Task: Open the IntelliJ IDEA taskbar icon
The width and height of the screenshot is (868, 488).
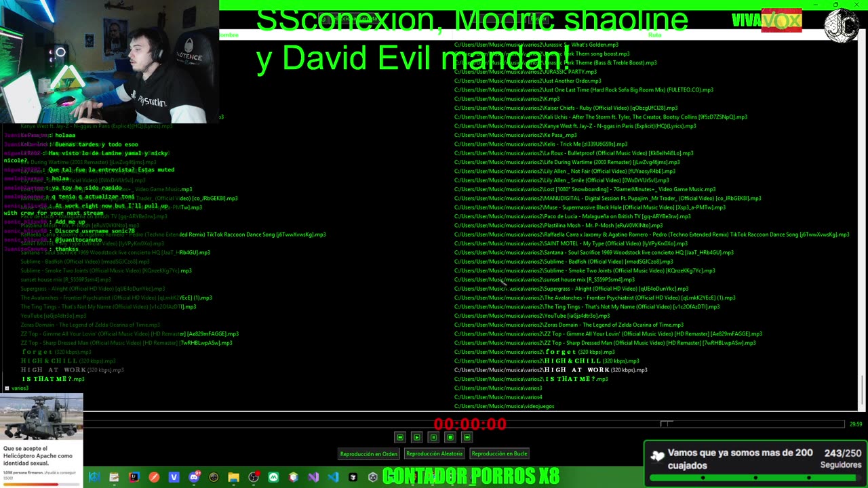Action: tap(134, 477)
